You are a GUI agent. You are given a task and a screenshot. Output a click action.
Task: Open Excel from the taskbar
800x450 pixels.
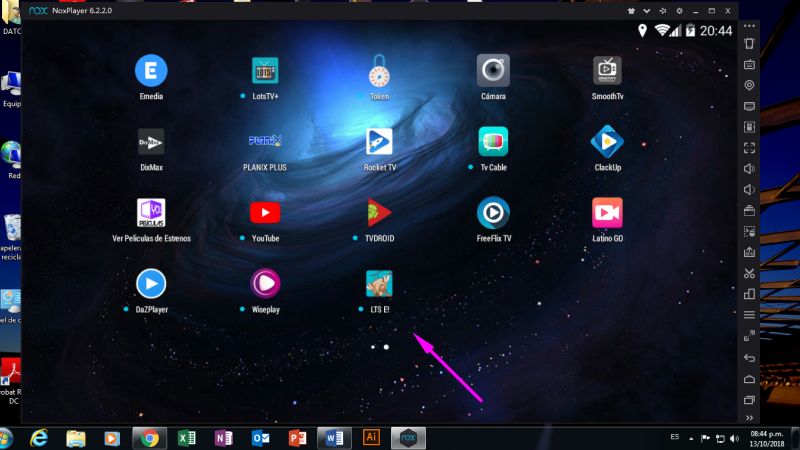tap(186, 438)
